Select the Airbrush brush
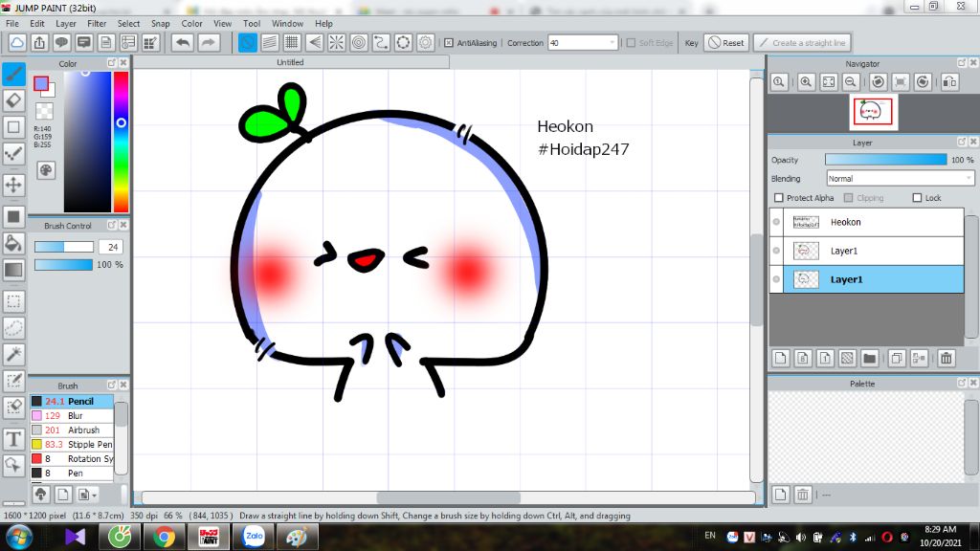The width and height of the screenshot is (980, 551). pos(72,430)
